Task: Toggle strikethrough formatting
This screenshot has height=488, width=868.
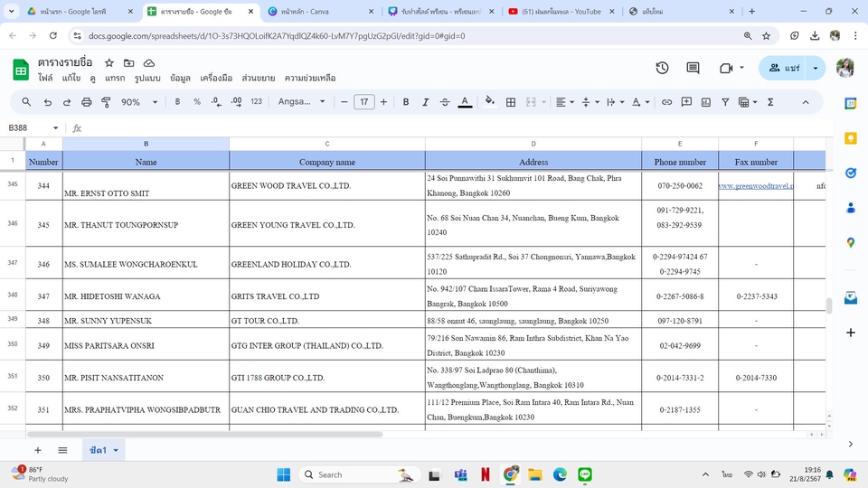Action: (445, 102)
